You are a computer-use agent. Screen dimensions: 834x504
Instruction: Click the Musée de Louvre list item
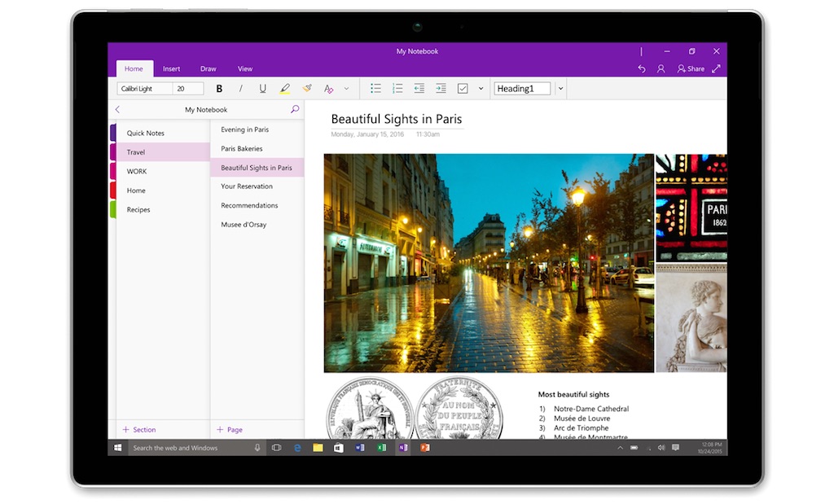582,419
